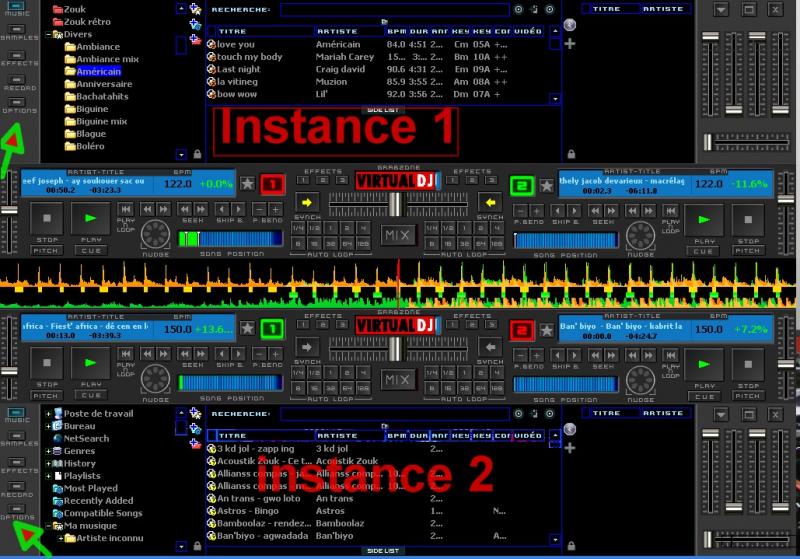Click Instance 2 Recherche search field
This screenshot has height=559, width=800.
394,414
